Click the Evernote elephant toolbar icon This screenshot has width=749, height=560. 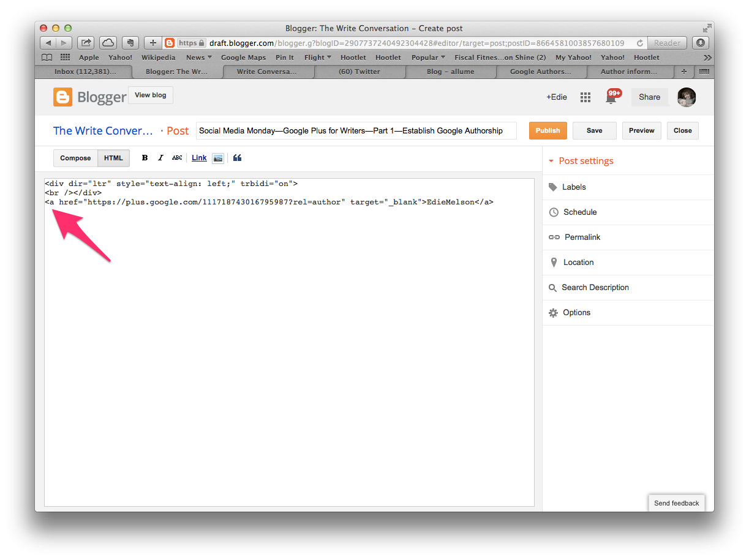click(130, 43)
